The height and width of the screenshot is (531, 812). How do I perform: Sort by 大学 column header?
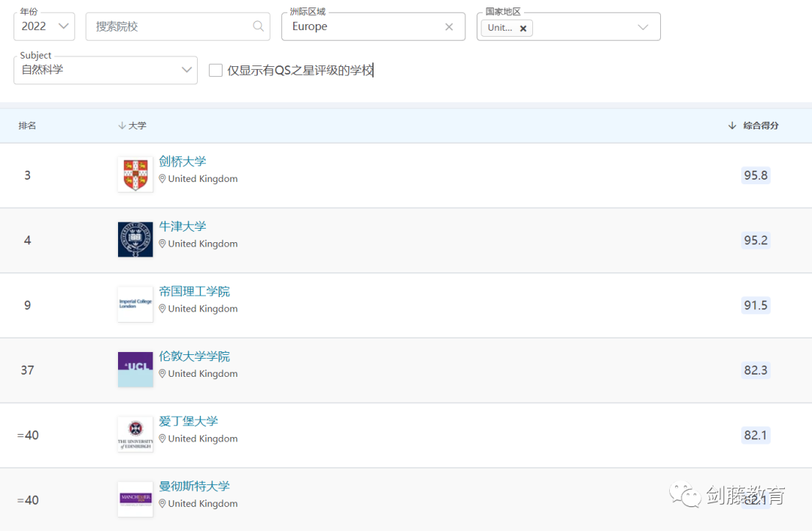coord(132,126)
